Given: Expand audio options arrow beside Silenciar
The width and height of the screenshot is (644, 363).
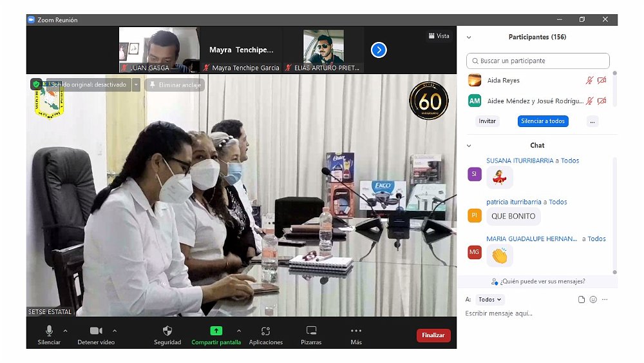Looking at the screenshot, I should [x=65, y=330].
